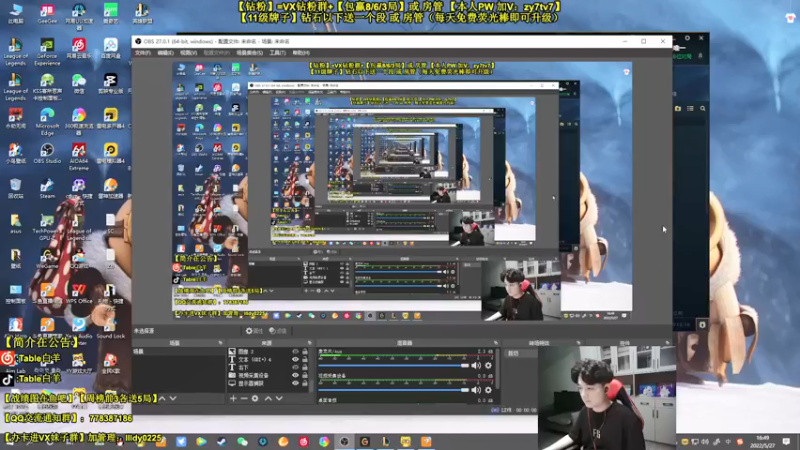This screenshot has width=800, height=450.
Task: Toggle visibility eye for 视频采集设备 source
Action: point(295,375)
